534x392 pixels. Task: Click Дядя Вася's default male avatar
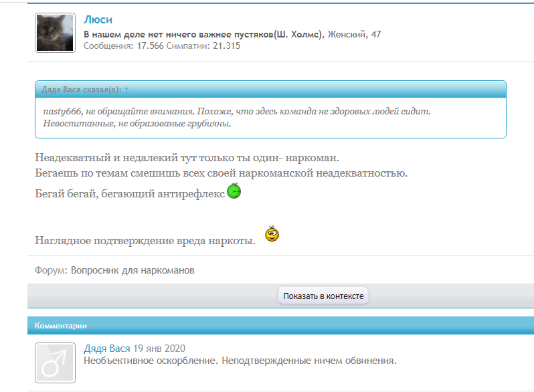pos(55,363)
